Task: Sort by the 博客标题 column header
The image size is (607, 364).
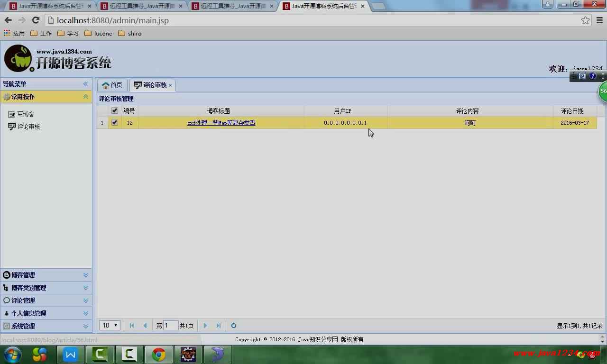Action: pyautogui.click(x=221, y=111)
